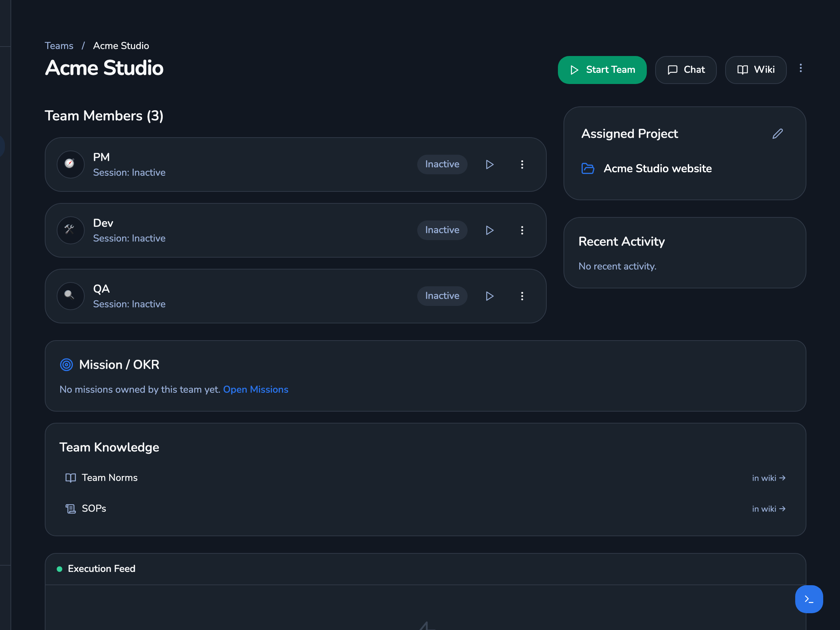Open the Acme Studio website project
This screenshot has height=630, width=840.
tap(657, 168)
